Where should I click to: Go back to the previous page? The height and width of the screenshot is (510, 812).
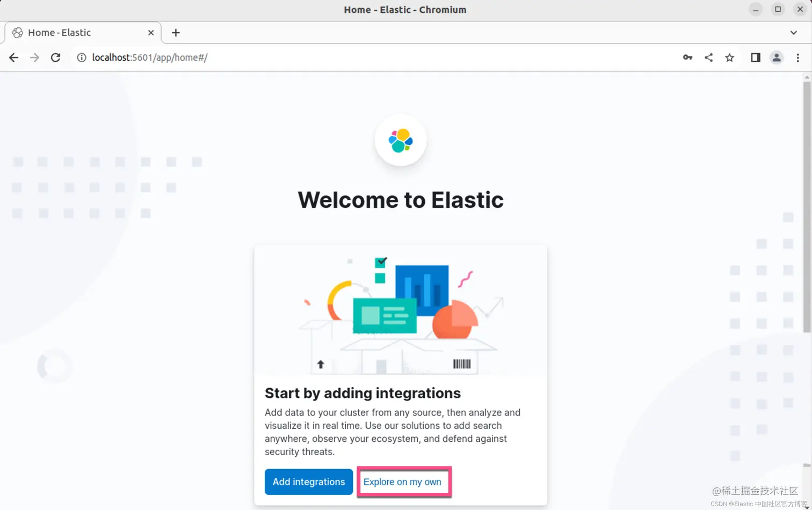(x=14, y=57)
